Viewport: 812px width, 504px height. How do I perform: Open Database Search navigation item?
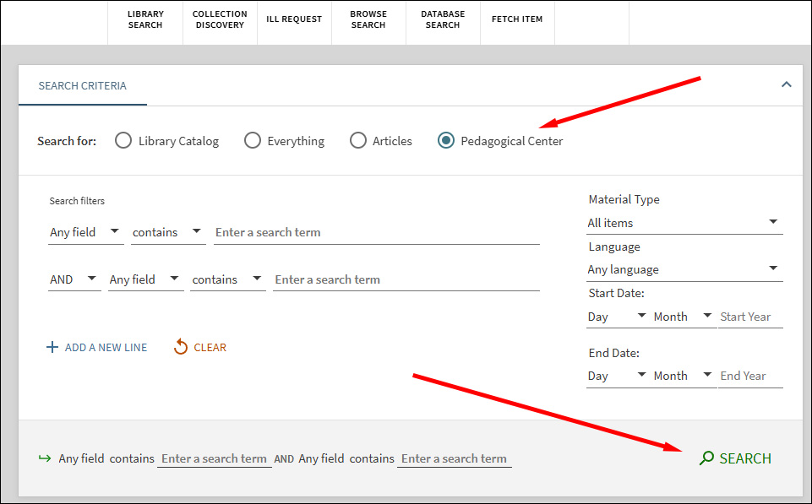point(443,19)
